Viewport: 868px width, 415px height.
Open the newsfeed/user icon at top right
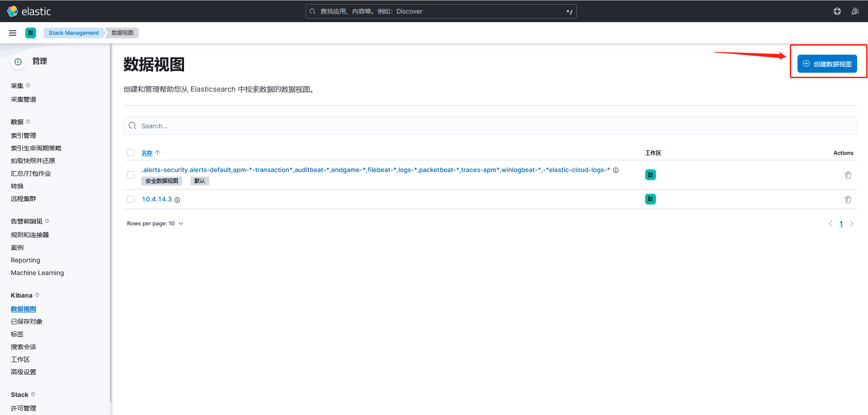855,11
